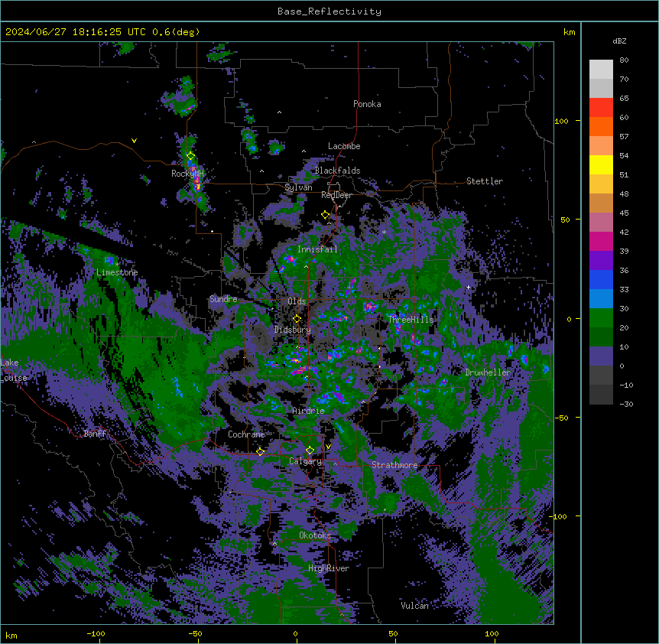Click the Calgary city label
Viewport: 659px width, 644px height.
305,461
